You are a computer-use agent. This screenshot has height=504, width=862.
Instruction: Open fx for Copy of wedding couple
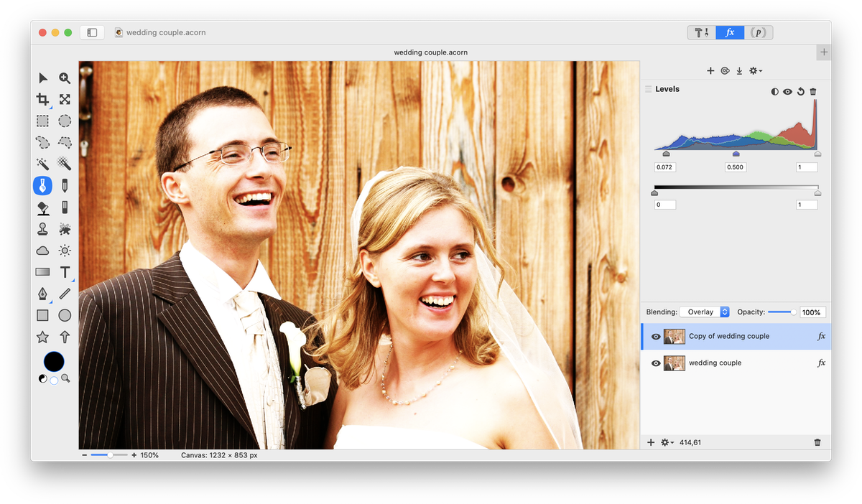(822, 336)
